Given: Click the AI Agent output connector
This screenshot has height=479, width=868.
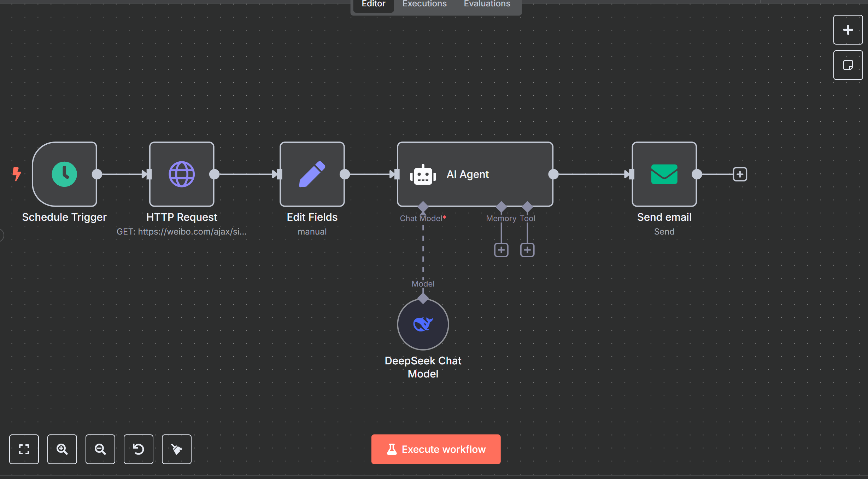Looking at the screenshot, I should 553,174.
